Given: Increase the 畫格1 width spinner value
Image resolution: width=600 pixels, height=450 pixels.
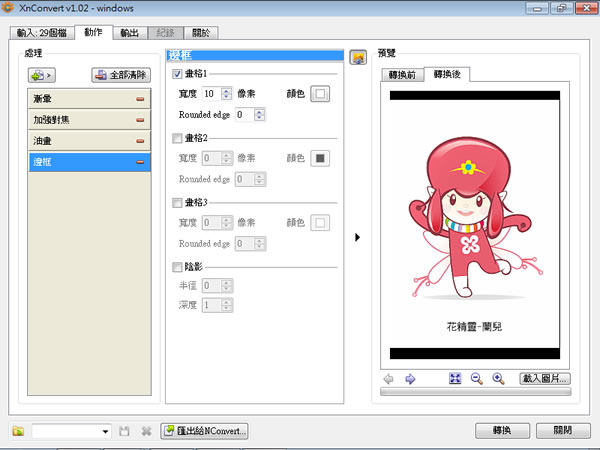Looking at the screenshot, I should (225, 89).
